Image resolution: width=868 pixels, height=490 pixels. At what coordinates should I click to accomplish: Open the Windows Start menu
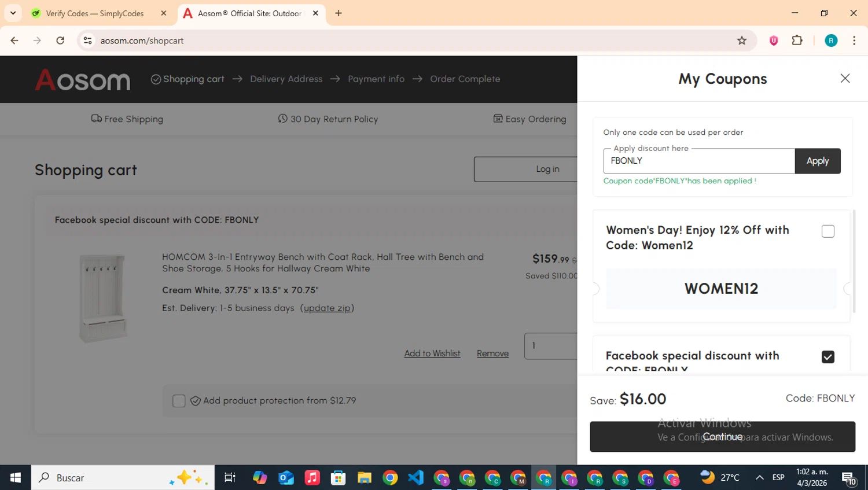point(16,478)
